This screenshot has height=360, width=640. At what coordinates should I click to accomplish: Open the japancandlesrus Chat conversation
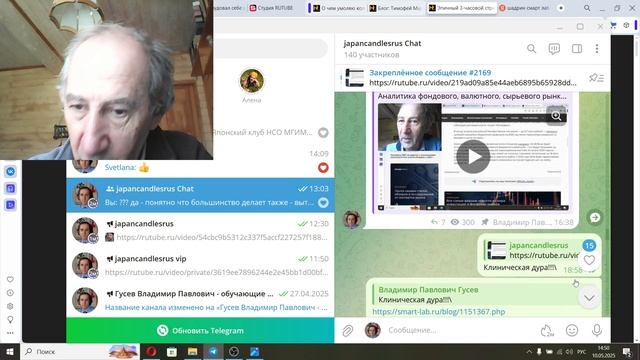[200, 195]
